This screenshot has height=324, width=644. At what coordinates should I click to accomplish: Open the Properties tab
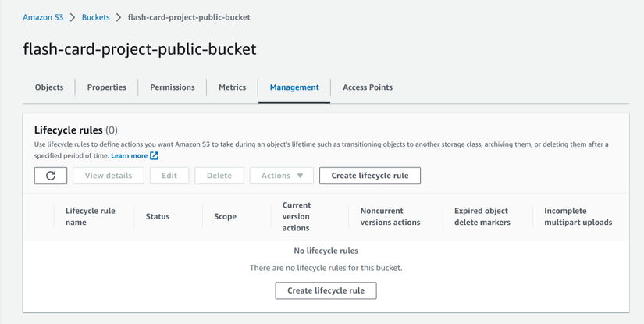(x=107, y=87)
